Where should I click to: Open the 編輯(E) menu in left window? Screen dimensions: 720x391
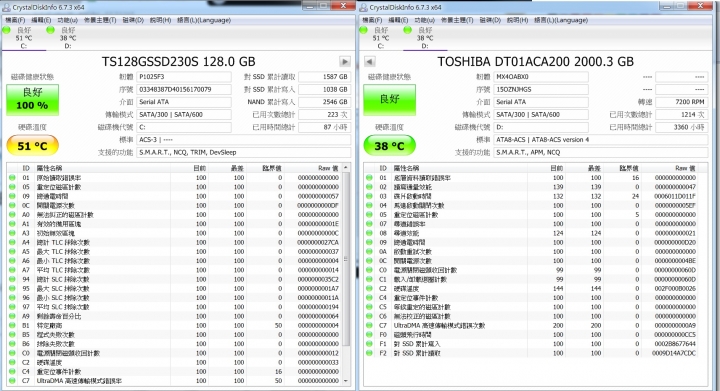(x=41, y=20)
